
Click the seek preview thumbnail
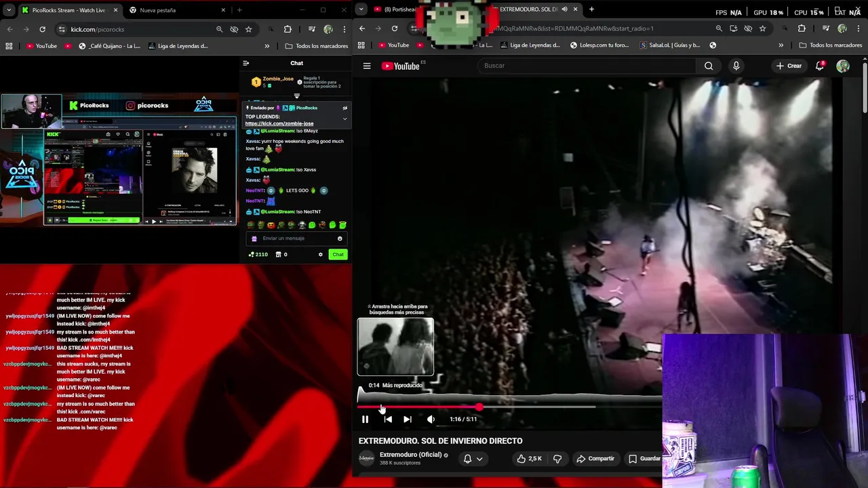coord(395,346)
